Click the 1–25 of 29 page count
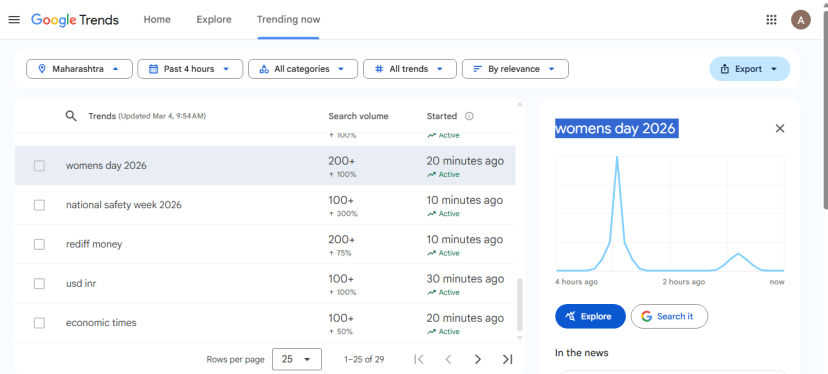This screenshot has width=828, height=374. tap(364, 359)
